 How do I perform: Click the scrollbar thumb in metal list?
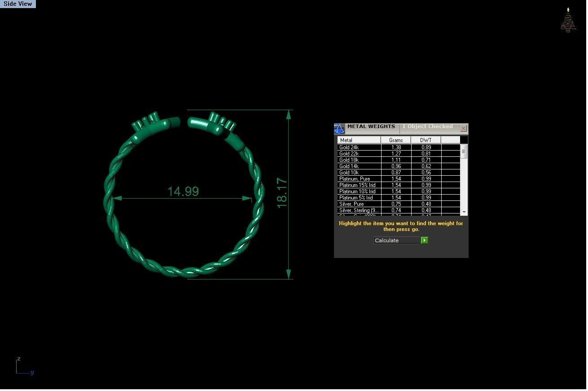(x=464, y=151)
